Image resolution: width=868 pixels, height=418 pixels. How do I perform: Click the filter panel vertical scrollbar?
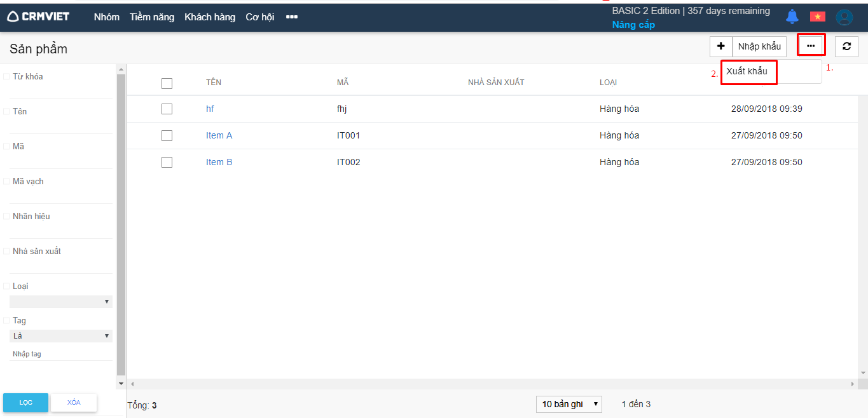(121, 222)
